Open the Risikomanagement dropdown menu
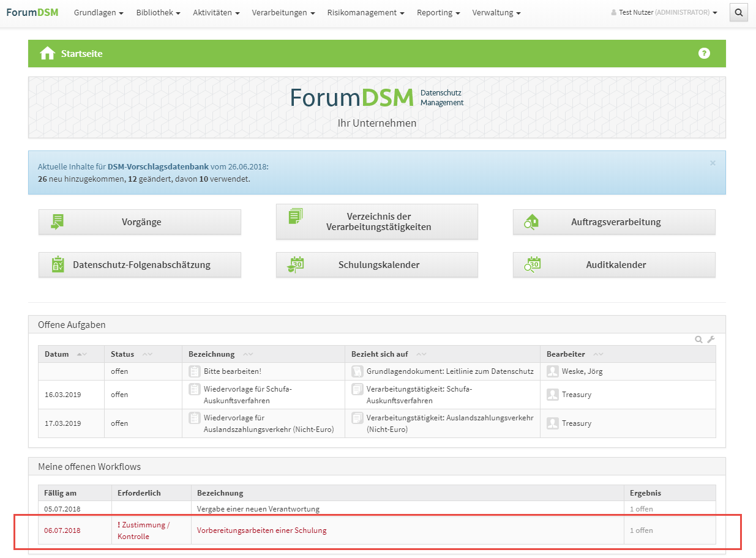Screen dimensions: 756x558 [365, 13]
